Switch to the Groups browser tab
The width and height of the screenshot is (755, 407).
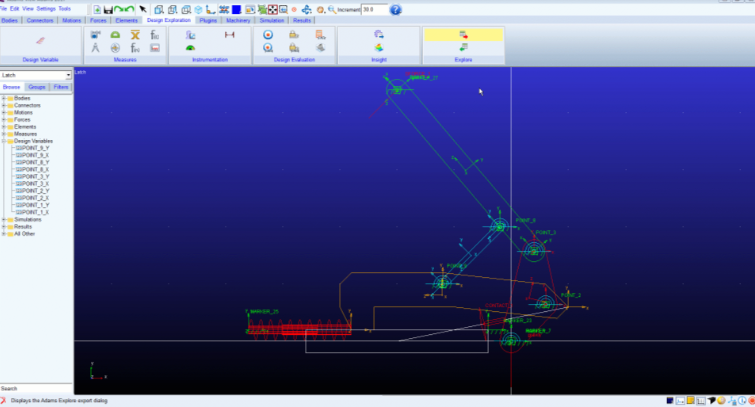[x=37, y=87]
